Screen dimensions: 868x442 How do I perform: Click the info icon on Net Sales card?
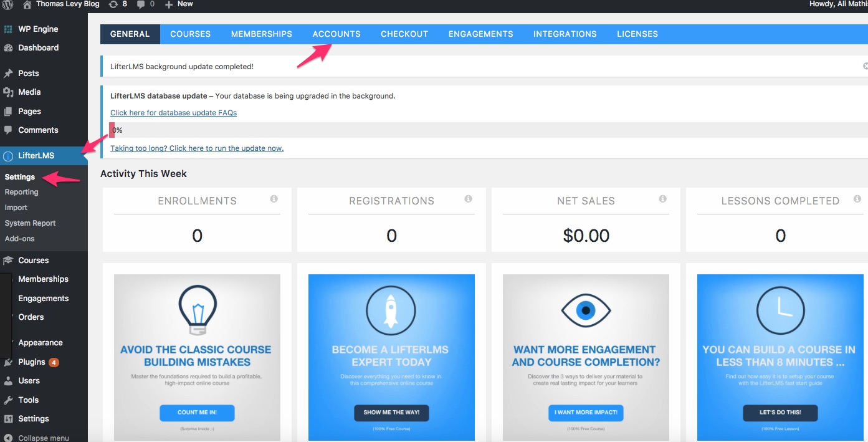pyautogui.click(x=662, y=199)
